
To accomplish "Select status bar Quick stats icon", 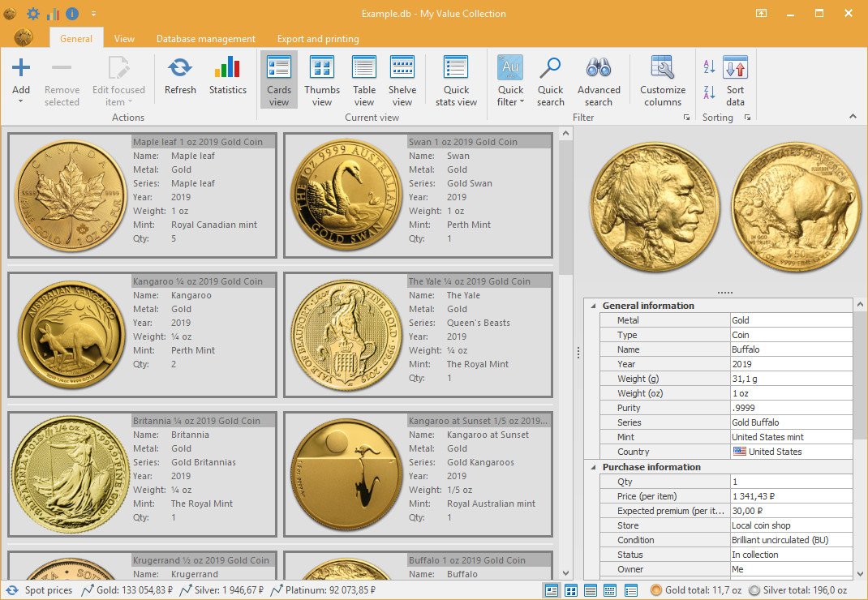I will coord(630,590).
